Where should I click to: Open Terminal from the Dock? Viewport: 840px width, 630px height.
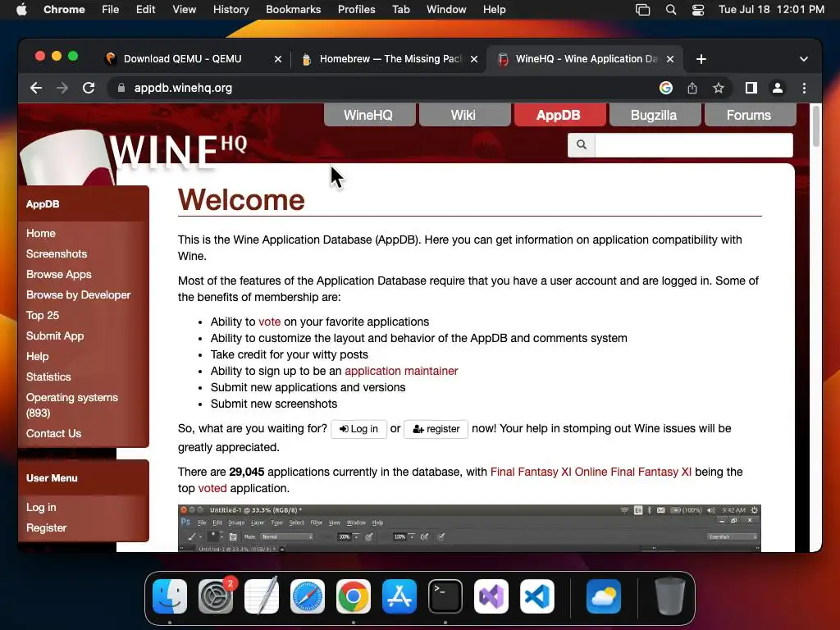coord(445,596)
